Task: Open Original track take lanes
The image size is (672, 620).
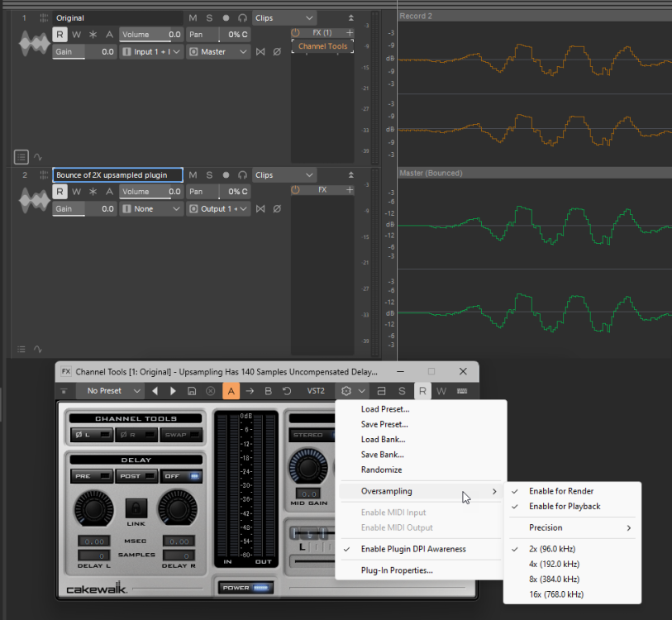Action: 21,157
